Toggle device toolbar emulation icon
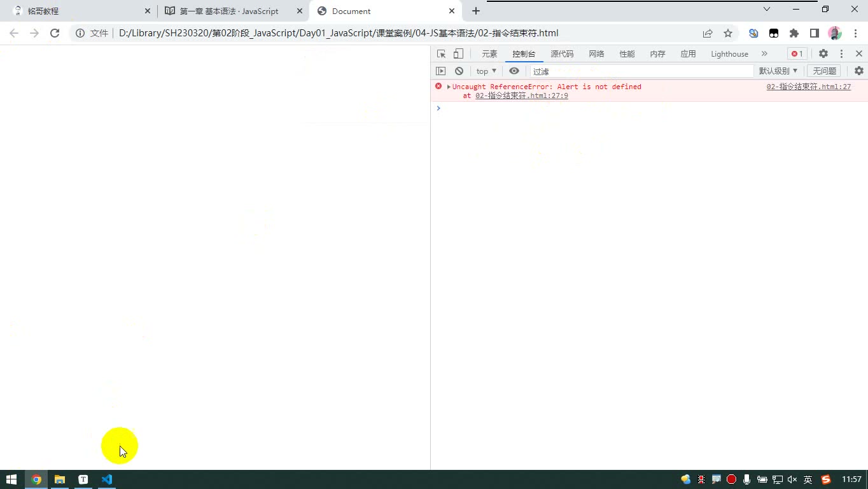 click(x=458, y=54)
